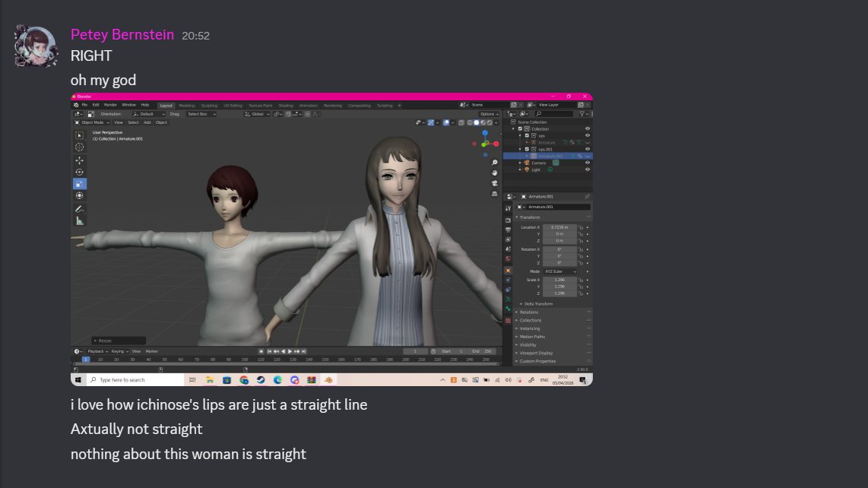Click the timeline Marker menu button
The height and width of the screenshot is (488, 868).
152,351
